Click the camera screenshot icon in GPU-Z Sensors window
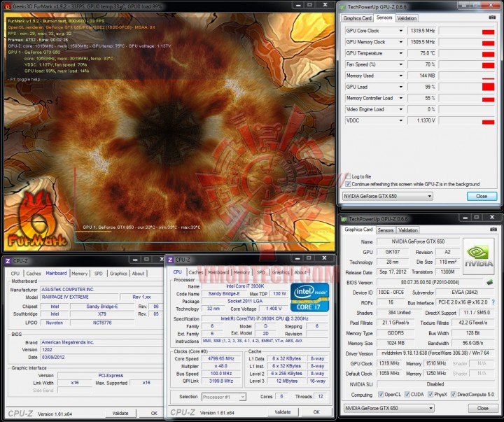 [x=492, y=17]
